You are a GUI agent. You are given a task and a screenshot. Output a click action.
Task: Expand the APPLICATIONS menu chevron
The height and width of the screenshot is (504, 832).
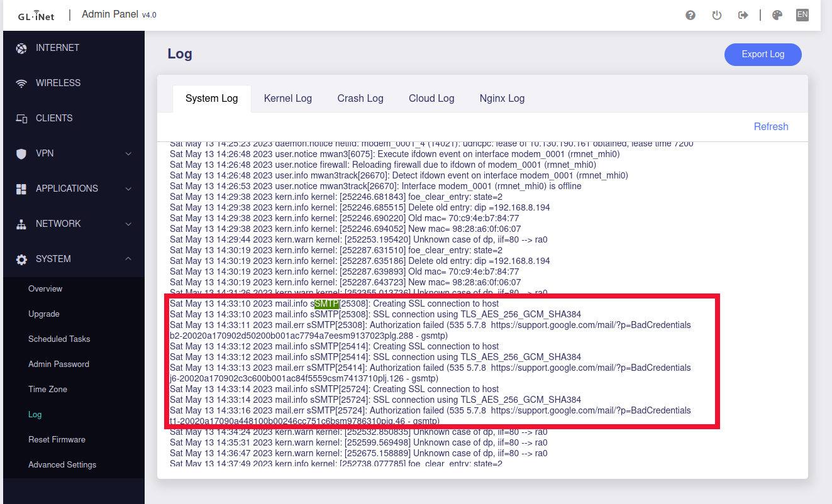128,189
